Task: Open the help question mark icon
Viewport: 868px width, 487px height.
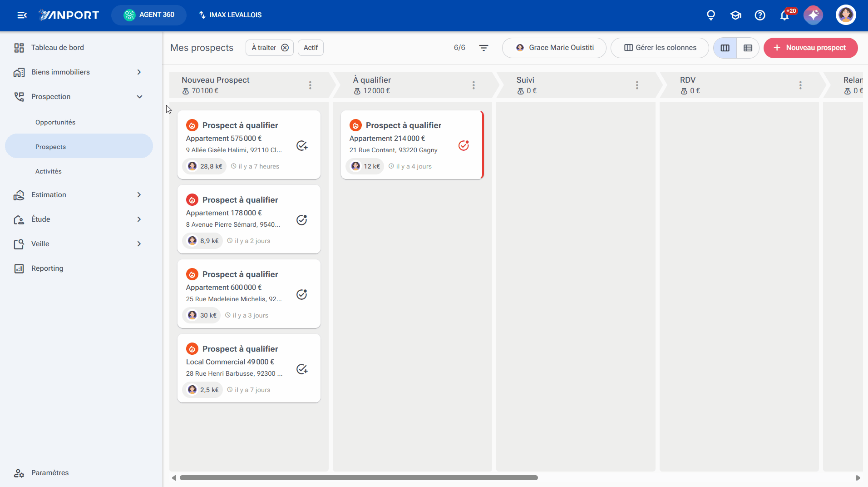Action: [760, 15]
